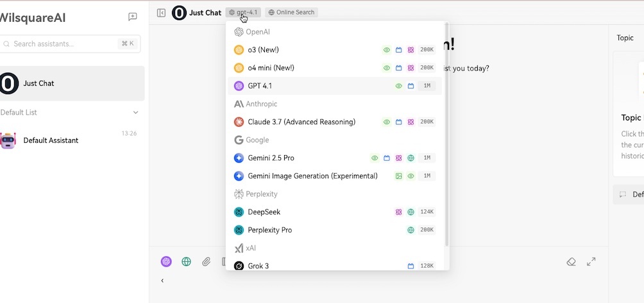Choose o4 mini (New!) from model list

335,68
